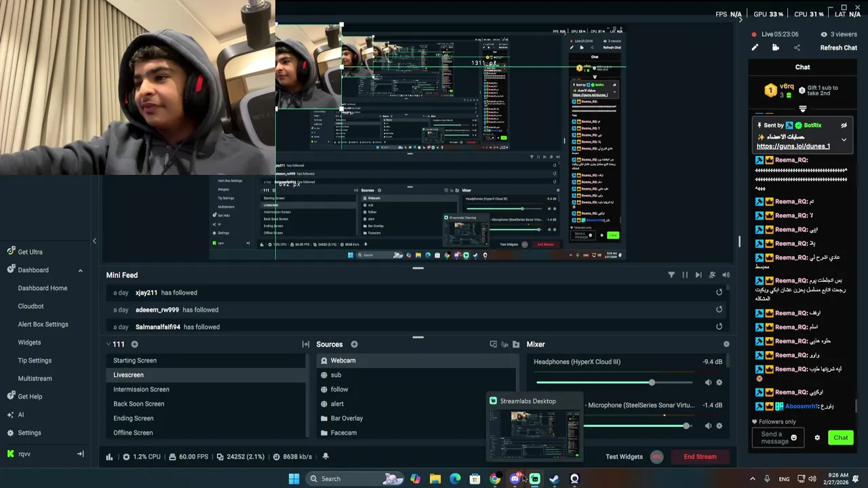Add a new source with plus icon
The width and height of the screenshot is (868, 488).
354,344
